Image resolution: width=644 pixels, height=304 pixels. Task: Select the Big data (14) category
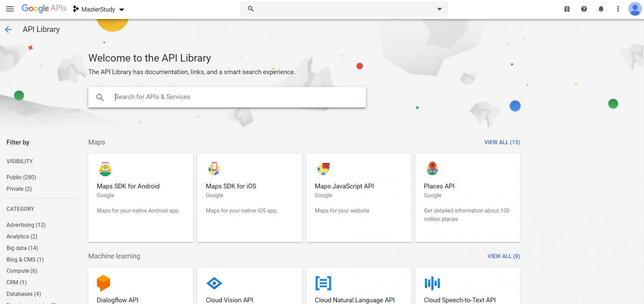coord(22,248)
